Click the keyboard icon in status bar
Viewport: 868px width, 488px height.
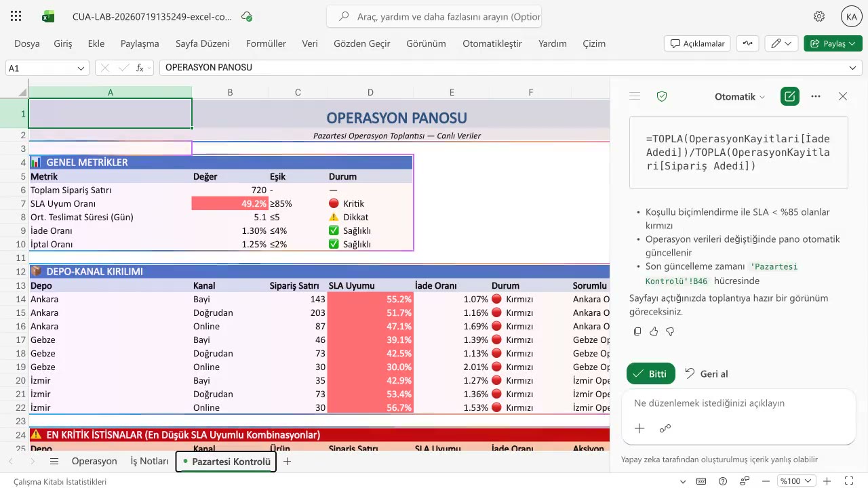coord(703,481)
